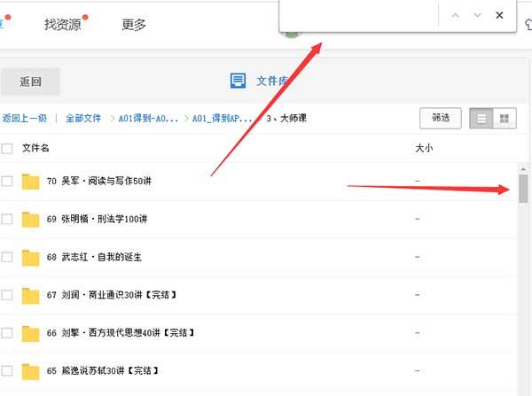Check the box for 70 吴军 folder
This screenshot has width=532, height=396.
point(7,181)
